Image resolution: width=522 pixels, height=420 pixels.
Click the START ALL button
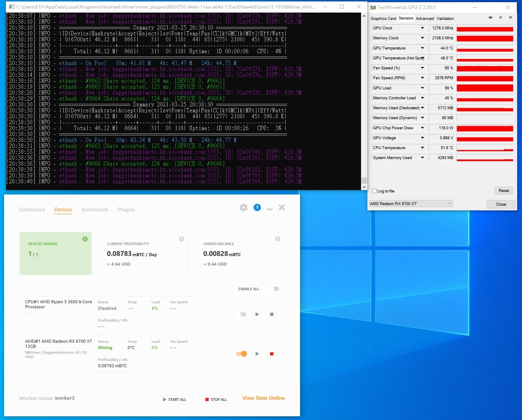pos(175,399)
